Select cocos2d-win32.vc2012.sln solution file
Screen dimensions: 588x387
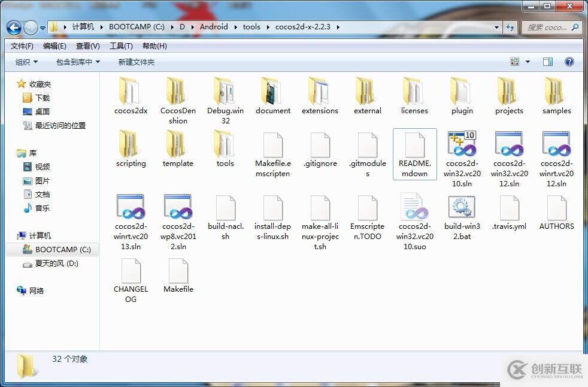[x=509, y=159]
